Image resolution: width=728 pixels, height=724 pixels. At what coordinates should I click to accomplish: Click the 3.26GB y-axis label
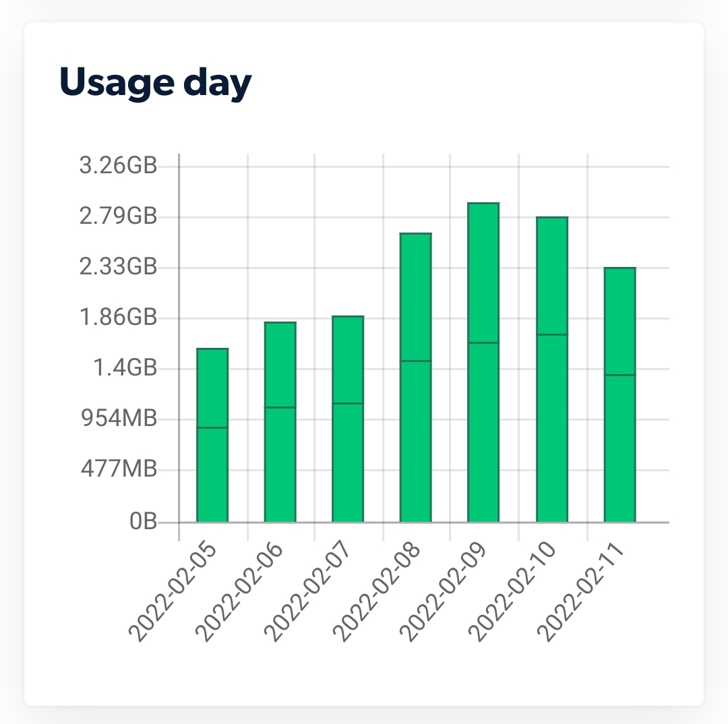click(x=119, y=166)
